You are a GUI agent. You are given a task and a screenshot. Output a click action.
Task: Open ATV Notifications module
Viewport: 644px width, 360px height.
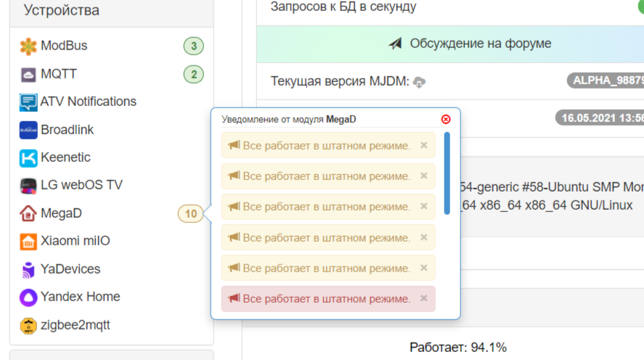89,102
